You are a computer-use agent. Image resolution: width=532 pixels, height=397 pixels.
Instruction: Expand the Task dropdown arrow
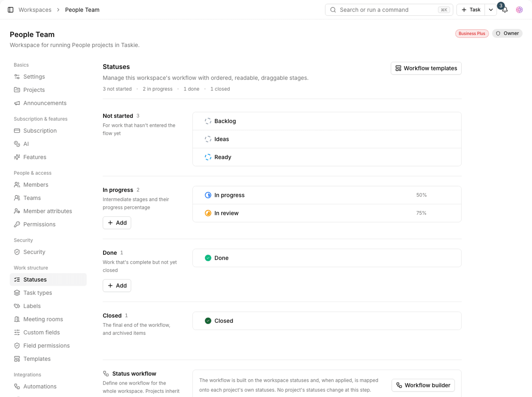(491, 10)
